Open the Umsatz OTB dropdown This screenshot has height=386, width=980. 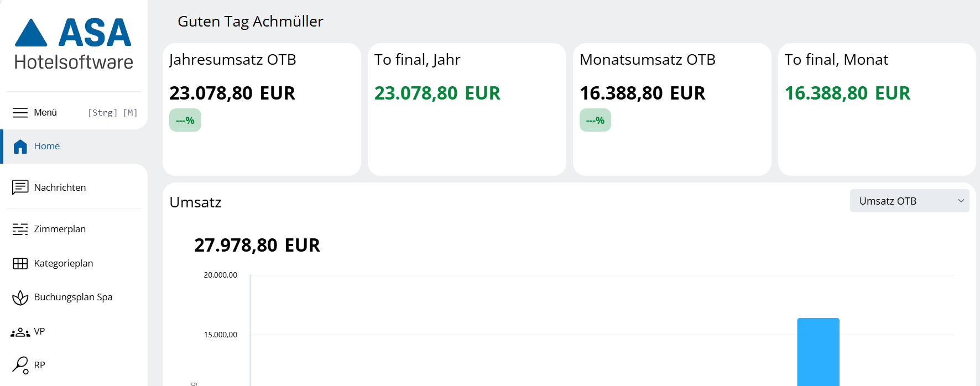coord(909,201)
